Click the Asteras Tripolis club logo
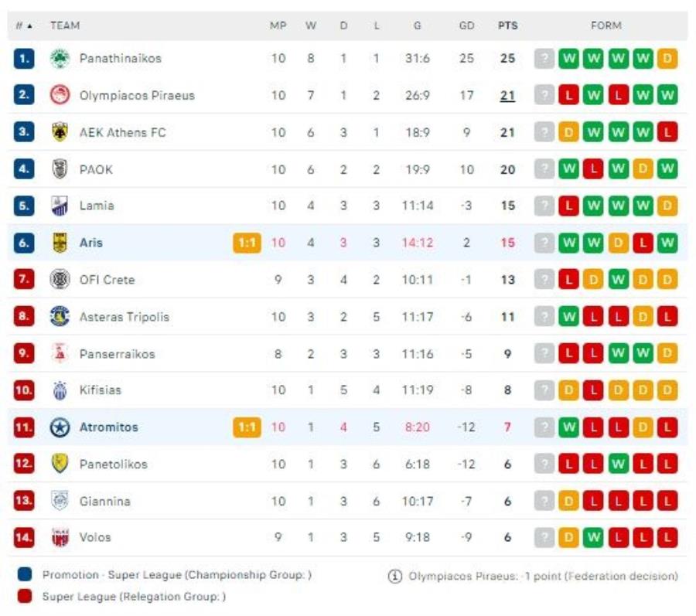 60,316
